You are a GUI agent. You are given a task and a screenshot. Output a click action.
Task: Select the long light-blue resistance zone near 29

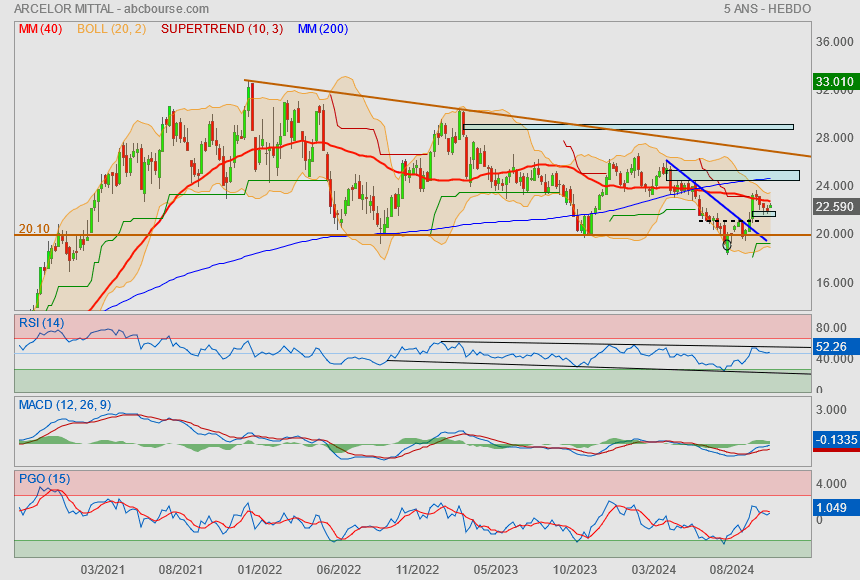(x=629, y=127)
